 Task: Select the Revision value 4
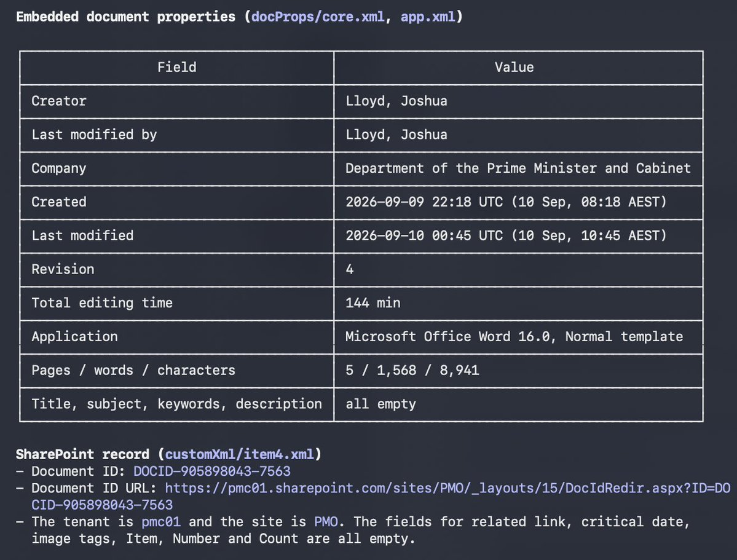click(349, 269)
